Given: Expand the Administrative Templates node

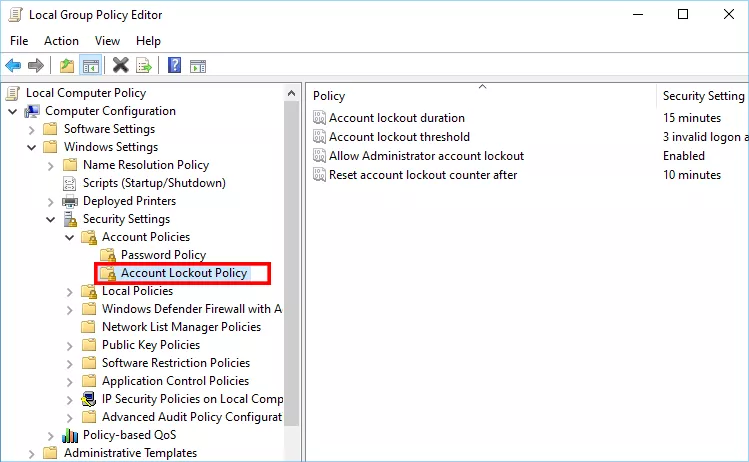Looking at the screenshot, I should coord(32,454).
